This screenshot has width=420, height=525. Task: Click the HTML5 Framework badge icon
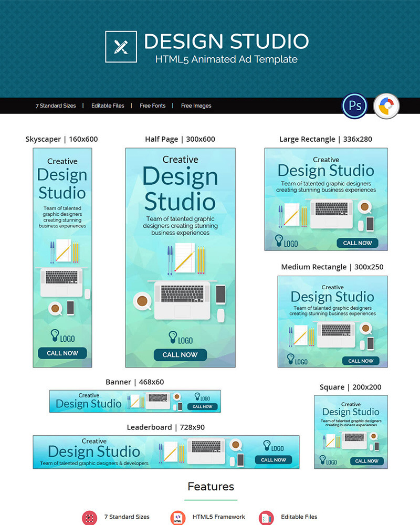[178, 518]
